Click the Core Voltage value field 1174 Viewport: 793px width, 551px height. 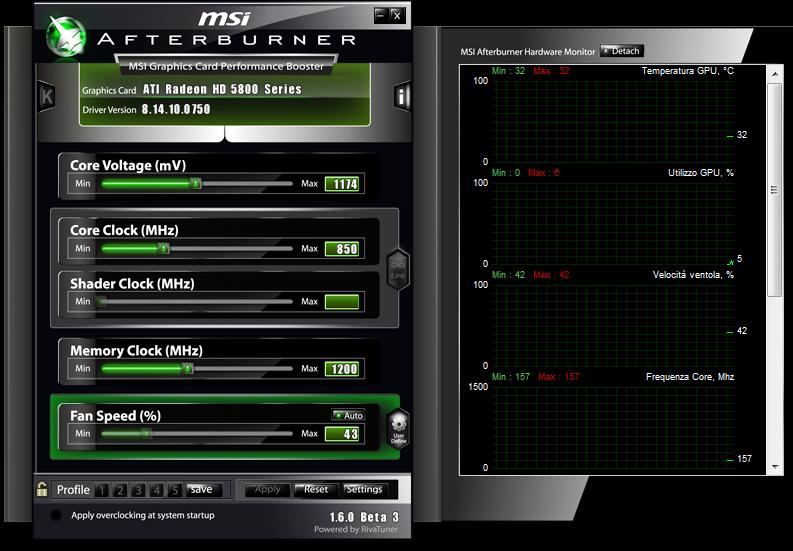coord(342,184)
